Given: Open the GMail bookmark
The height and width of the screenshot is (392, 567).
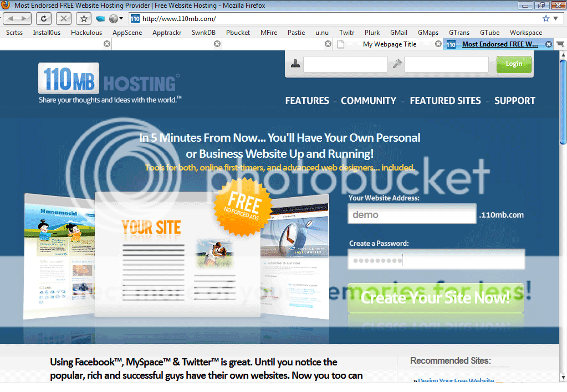Looking at the screenshot, I should (399, 33).
